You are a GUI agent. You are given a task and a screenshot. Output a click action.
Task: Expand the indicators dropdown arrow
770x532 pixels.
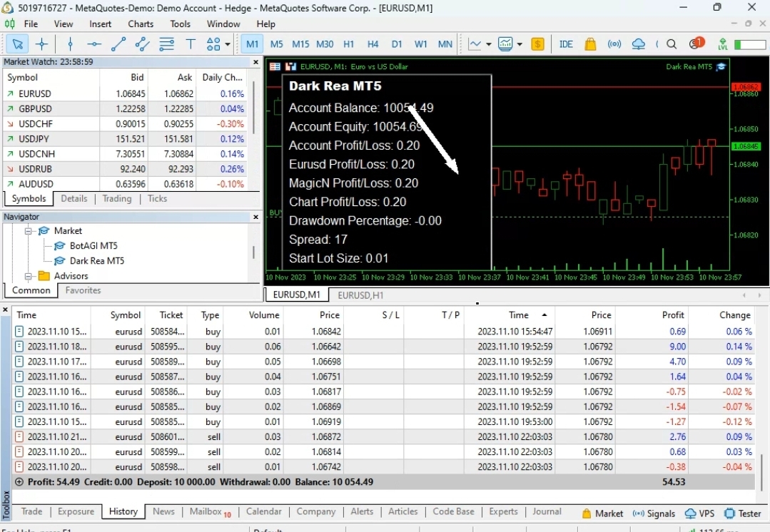point(520,44)
